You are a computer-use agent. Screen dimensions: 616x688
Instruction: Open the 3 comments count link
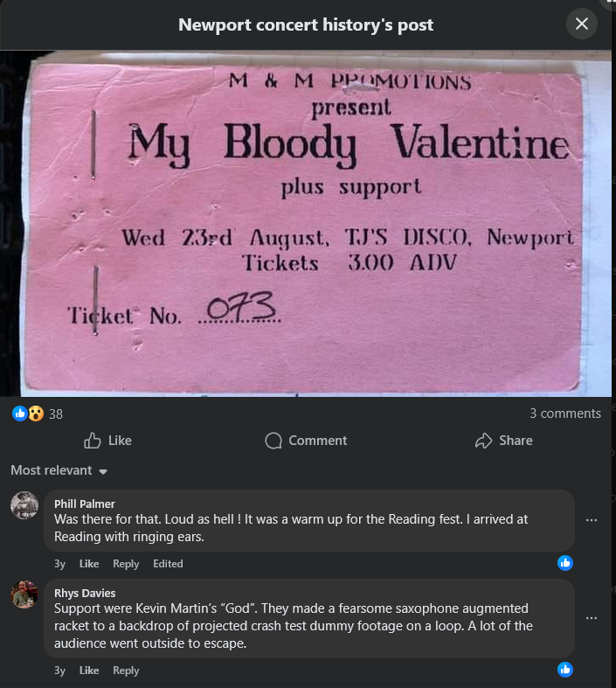pyautogui.click(x=564, y=413)
